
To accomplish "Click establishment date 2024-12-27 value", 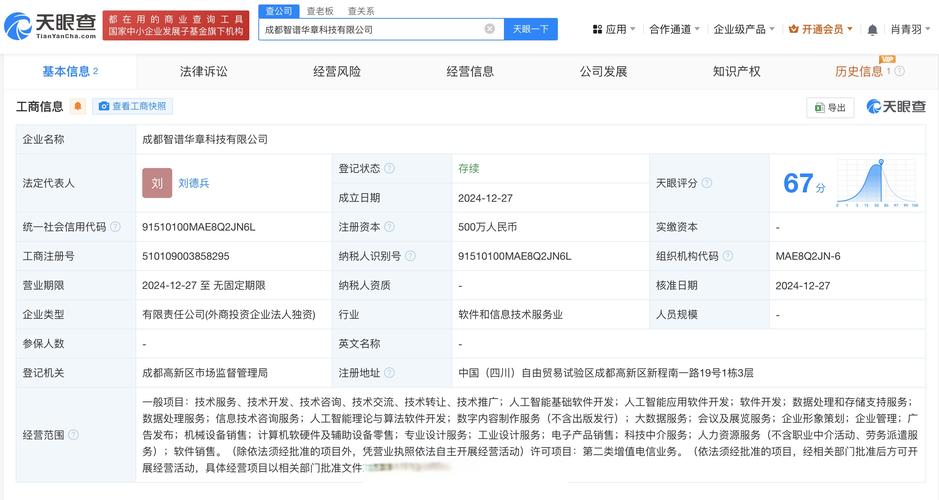I will (485, 198).
